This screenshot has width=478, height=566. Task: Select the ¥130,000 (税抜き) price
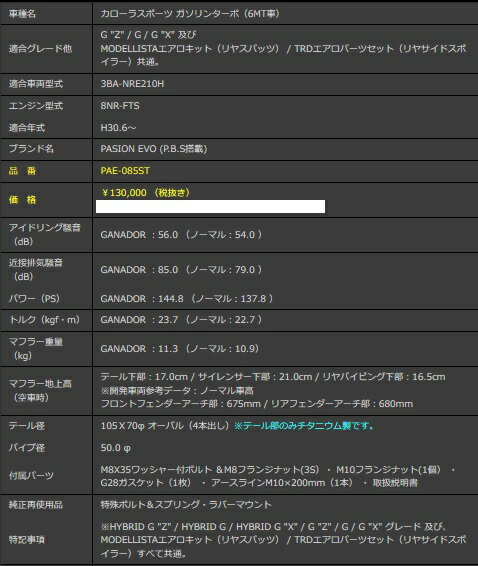[x=145, y=193]
